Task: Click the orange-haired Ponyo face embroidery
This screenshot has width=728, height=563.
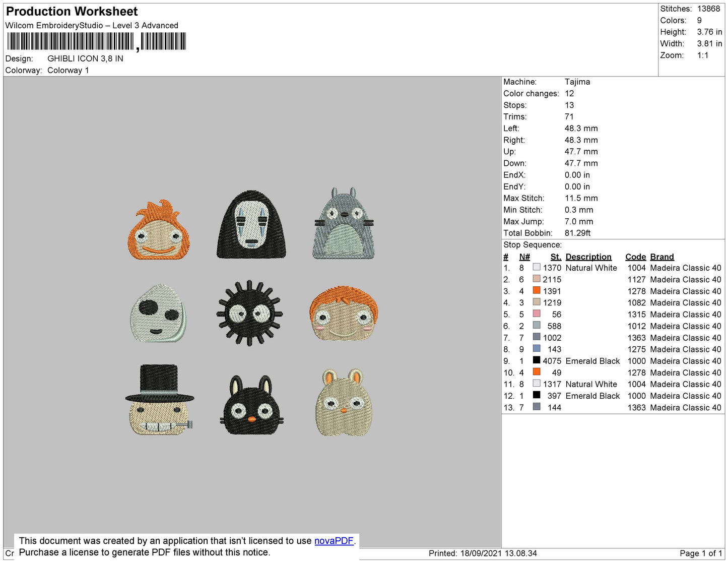Action: click(x=344, y=314)
